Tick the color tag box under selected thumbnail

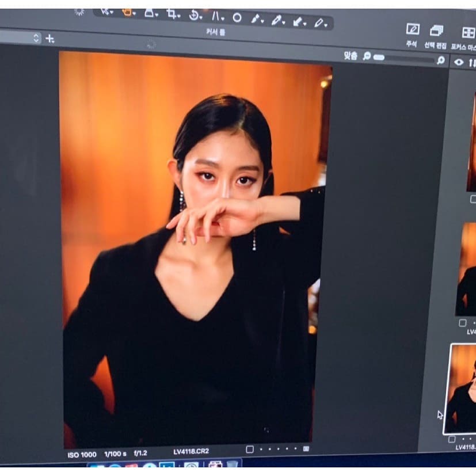tap(452, 439)
